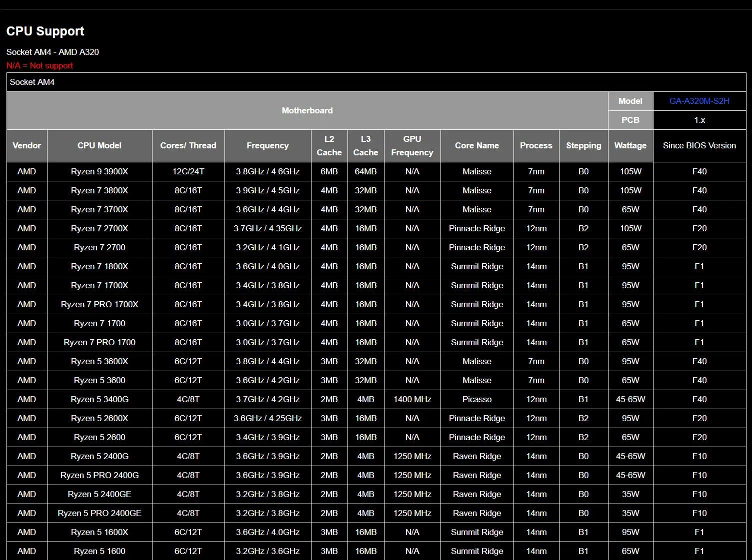Click the Ryzen 7 PRO 1700 model cell

(x=99, y=342)
